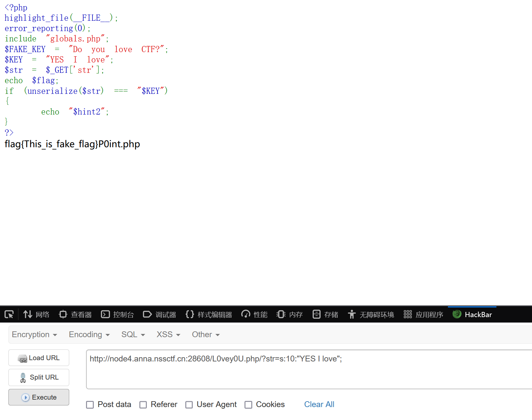This screenshot has height=420, width=532.
Task: Expand the Encryption dropdown
Action: [34, 335]
